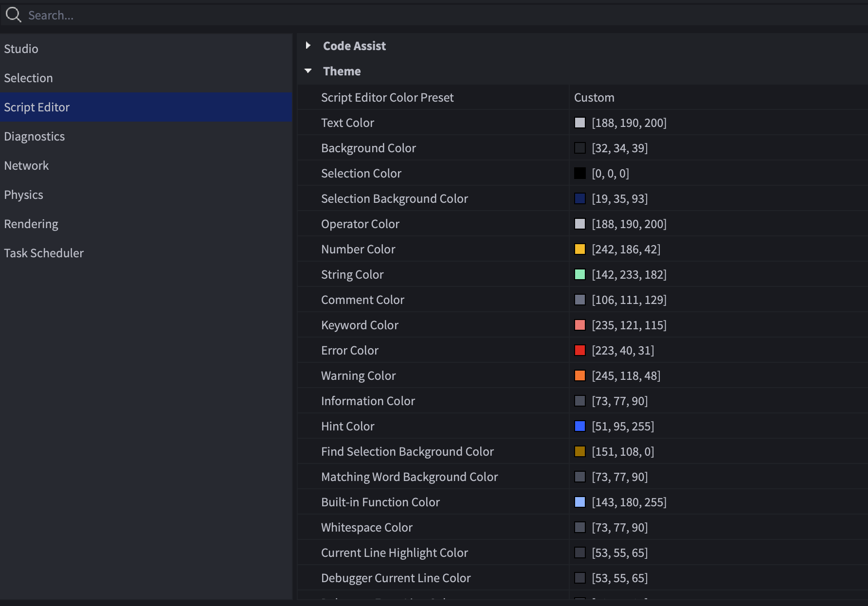Open the Background Color swatch
Viewport: 868px width, 606px height.
[580, 148]
